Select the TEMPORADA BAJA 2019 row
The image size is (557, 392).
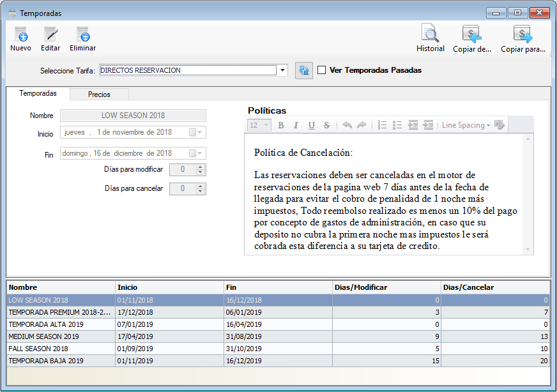(x=278, y=361)
